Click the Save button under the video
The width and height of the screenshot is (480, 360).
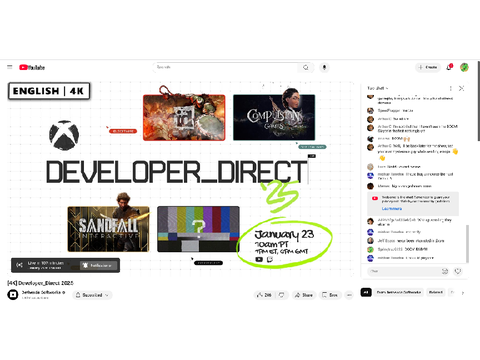pos(330,295)
